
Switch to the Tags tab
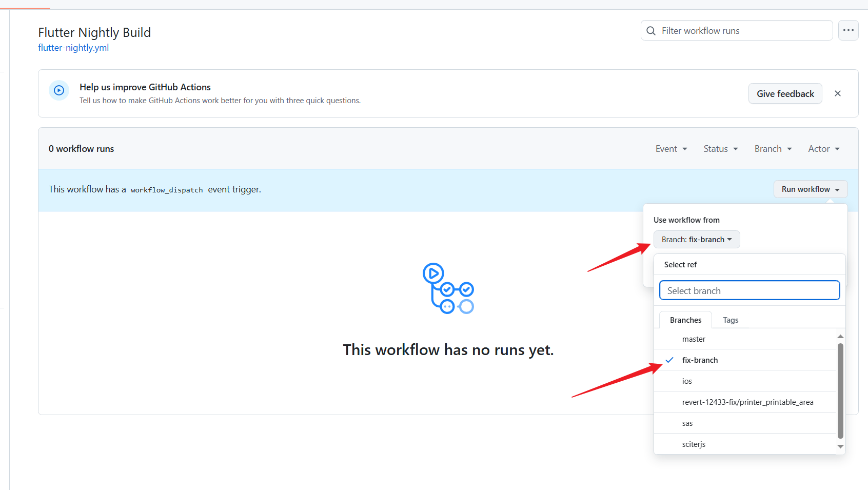731,320
